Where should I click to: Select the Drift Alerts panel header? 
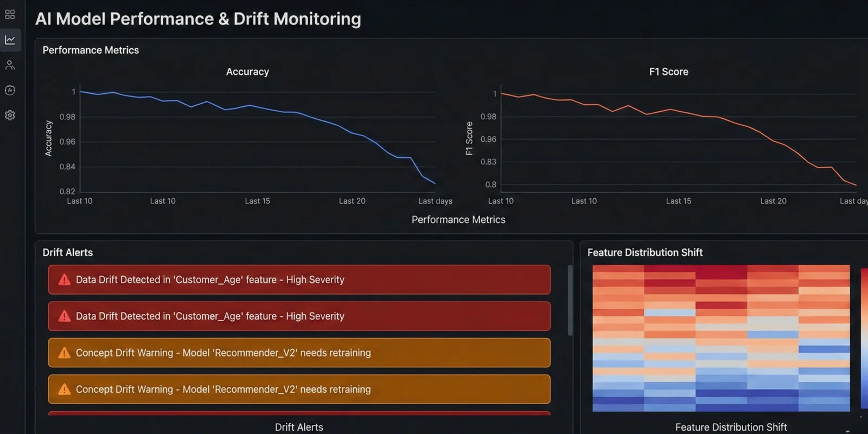point(68,252)
